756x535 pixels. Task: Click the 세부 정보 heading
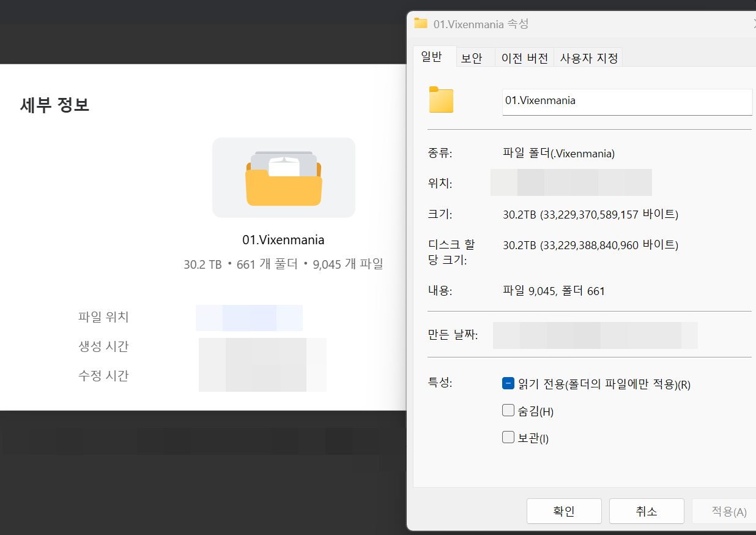[55, 105]
